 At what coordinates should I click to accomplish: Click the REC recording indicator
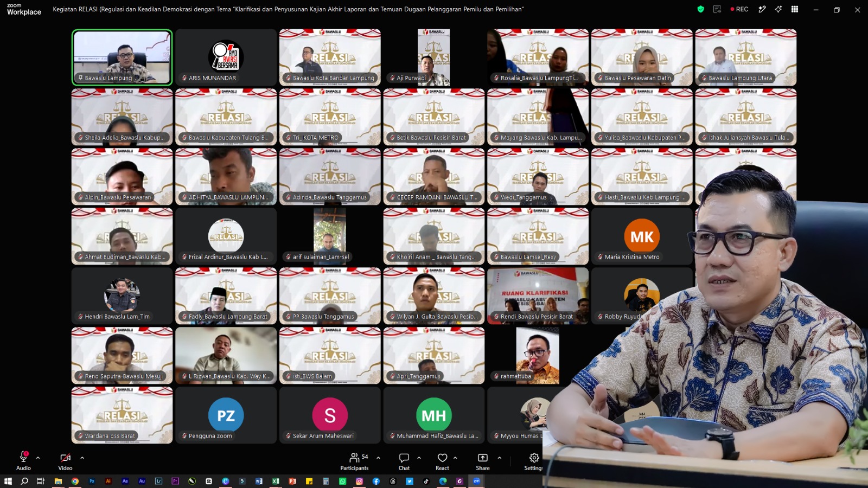click(x=739, y=9)
